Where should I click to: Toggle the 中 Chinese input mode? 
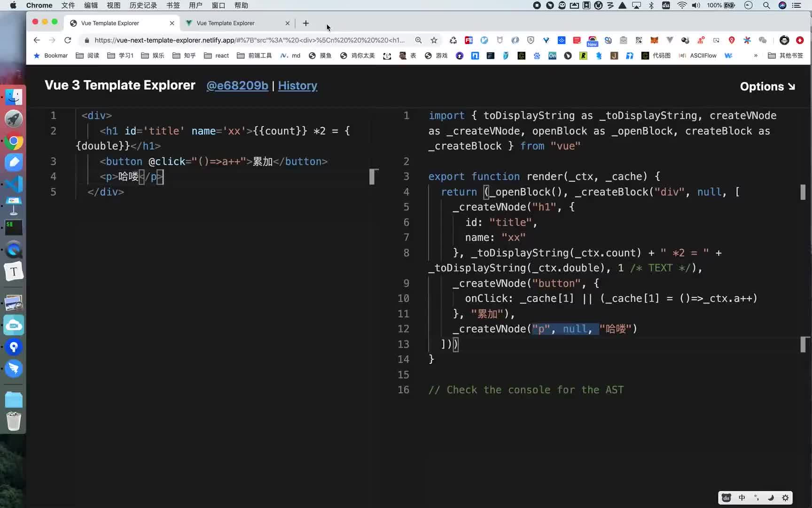742,498
